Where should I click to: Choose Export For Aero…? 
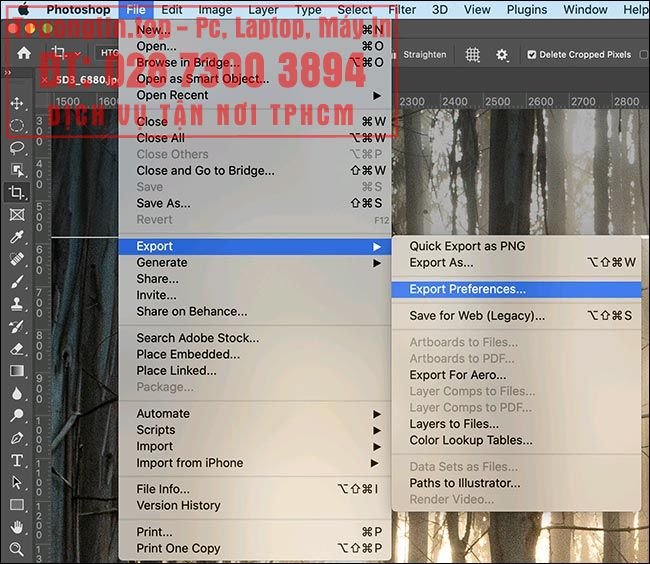[516, 375]
